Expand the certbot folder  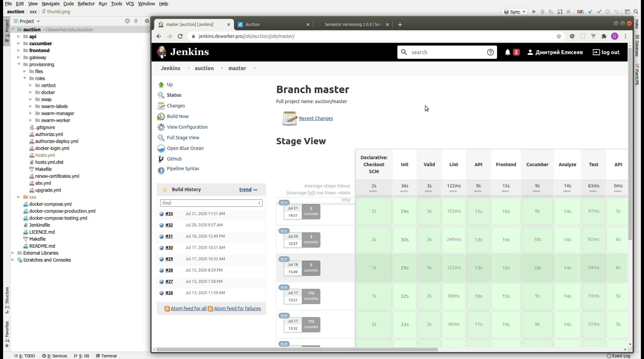pos(31,85)
